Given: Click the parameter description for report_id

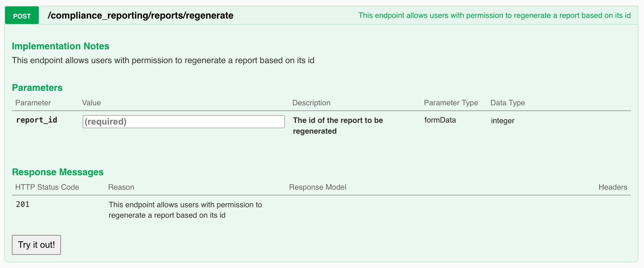Looking at the screenshot, I should point(338,126).
